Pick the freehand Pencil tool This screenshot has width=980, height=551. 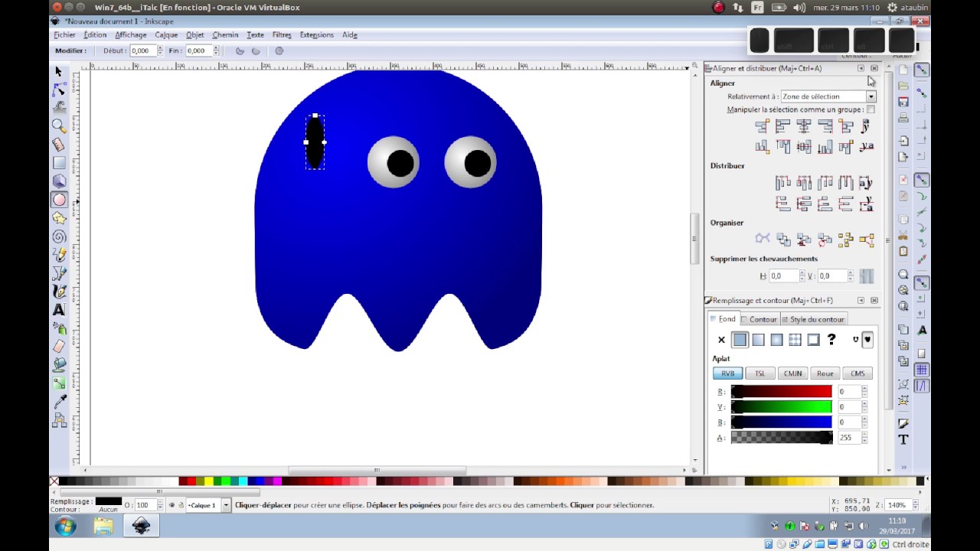click(x=59, y=255)
